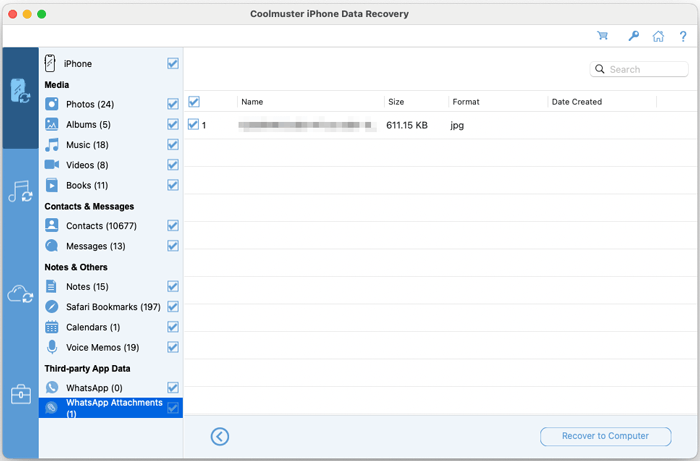Sort by the Size column header
This screenshot has width=700, height=461.
(x=396, y=102)
